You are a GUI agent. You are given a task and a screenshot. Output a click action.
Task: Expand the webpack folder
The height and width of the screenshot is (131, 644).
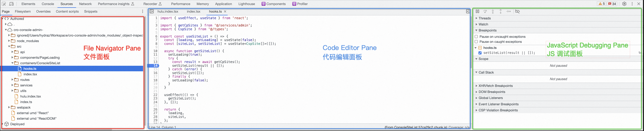tap(9, 107)
